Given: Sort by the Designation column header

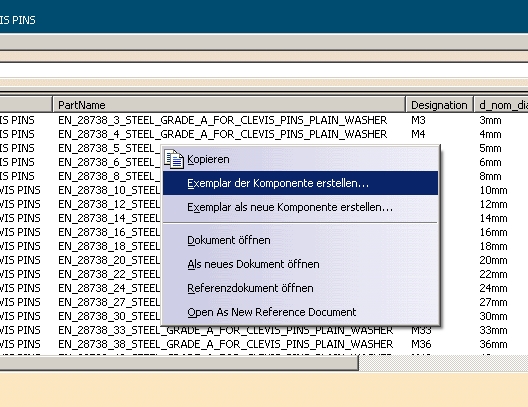Looking at the screenshot, I should tap(439, 105).
